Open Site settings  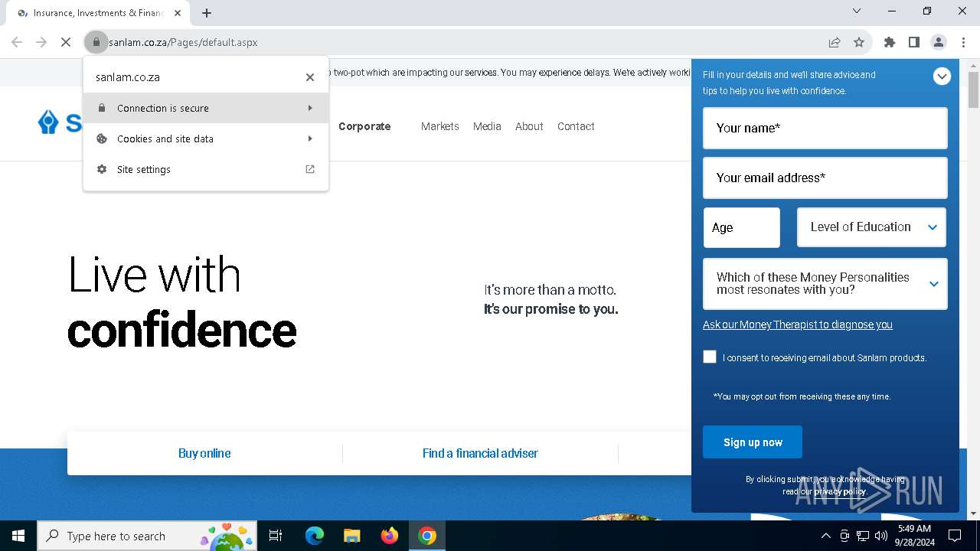point(206,169)
